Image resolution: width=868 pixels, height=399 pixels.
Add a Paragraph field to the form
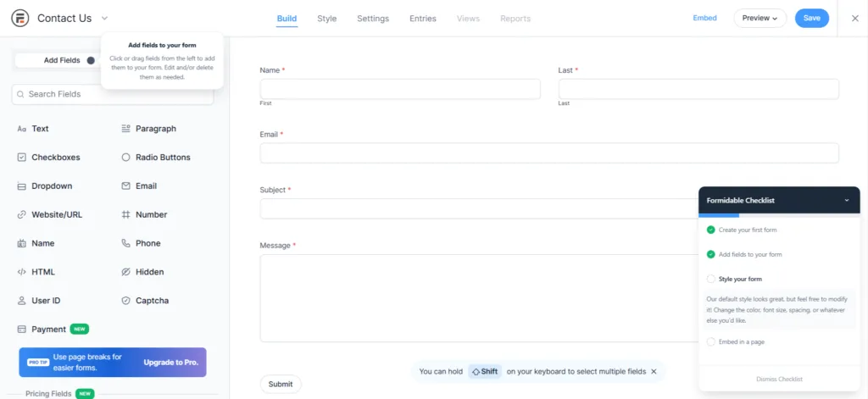point(148,129)
